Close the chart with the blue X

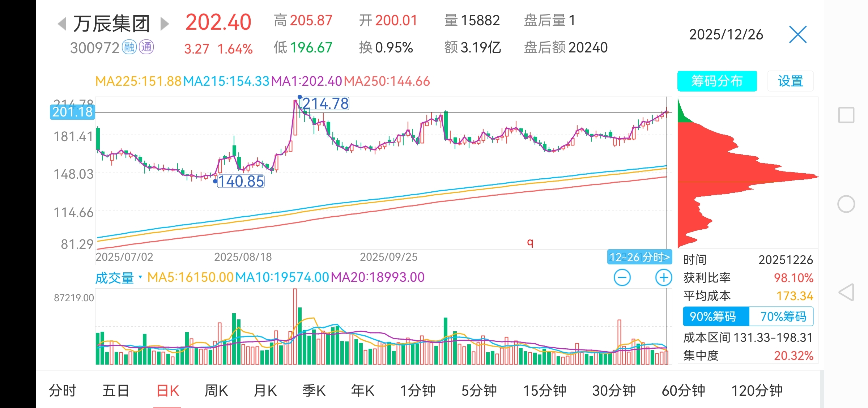[x=798, y=35]
